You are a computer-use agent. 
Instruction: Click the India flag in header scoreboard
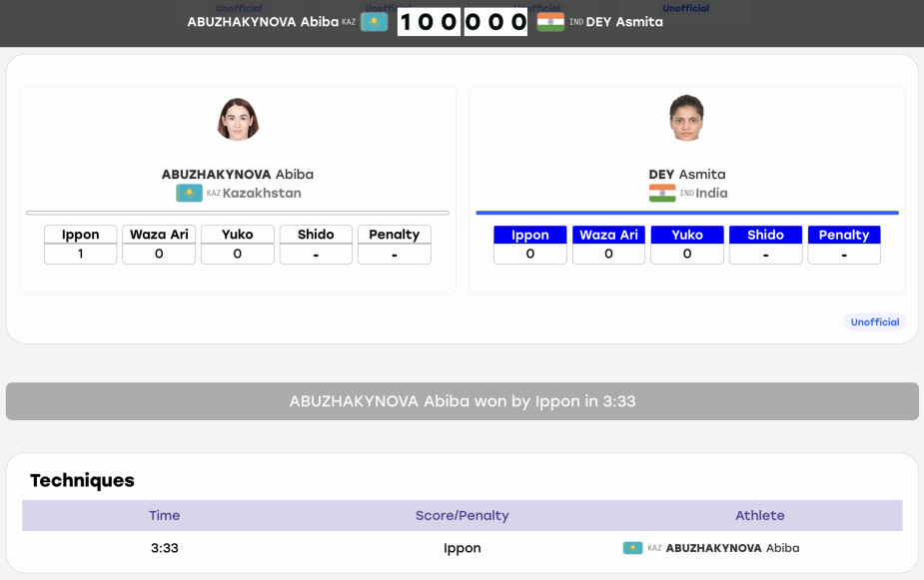point(550,22)
